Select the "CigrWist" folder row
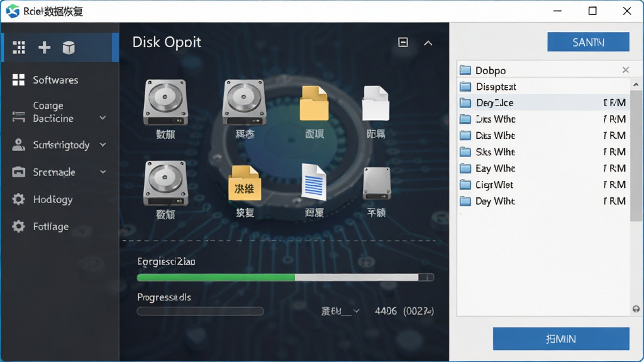This screenshot has width=644, height=362. 544,185
